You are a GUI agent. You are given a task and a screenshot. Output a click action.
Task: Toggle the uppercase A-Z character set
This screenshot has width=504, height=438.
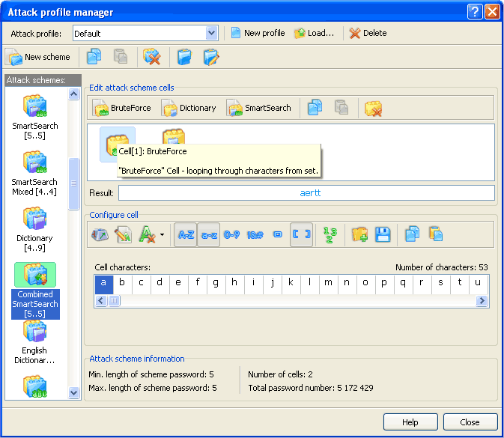185,234
